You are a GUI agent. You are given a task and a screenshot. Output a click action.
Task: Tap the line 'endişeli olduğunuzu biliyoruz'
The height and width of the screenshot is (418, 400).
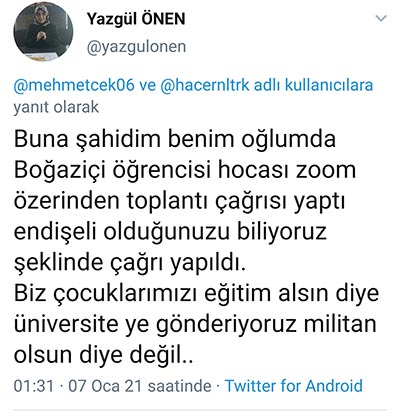(x=170, y=233)
